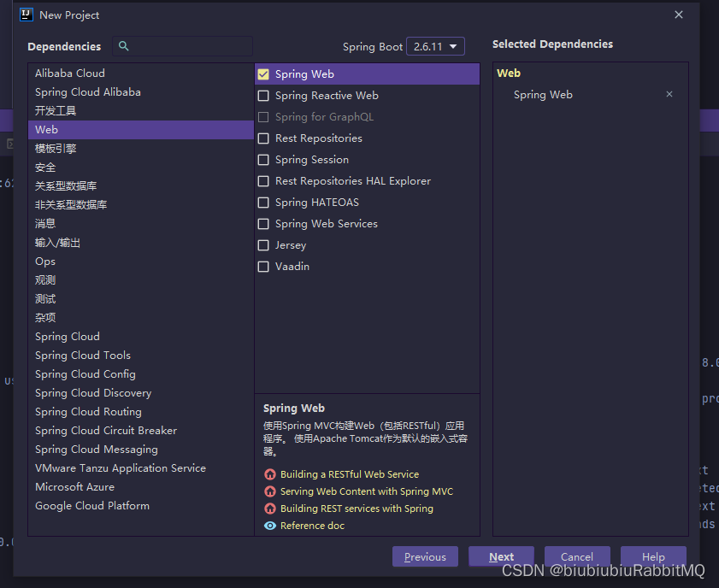Check Rest Repositories HAL Explorer
This screenshot has width=719, height=588.
coord(263,181)
